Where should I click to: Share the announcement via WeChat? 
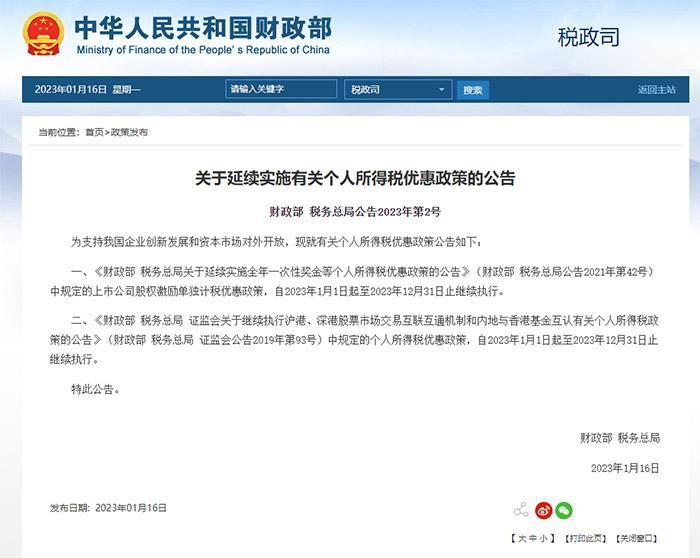pos(565,510)
